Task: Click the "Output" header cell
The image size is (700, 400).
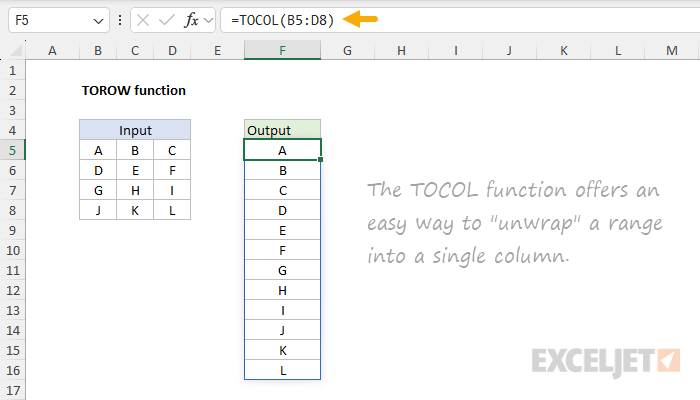Action: 282,130
